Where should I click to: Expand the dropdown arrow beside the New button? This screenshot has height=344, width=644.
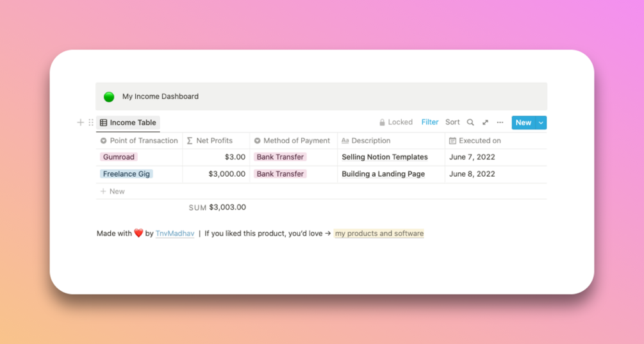[x=541, y=122]
